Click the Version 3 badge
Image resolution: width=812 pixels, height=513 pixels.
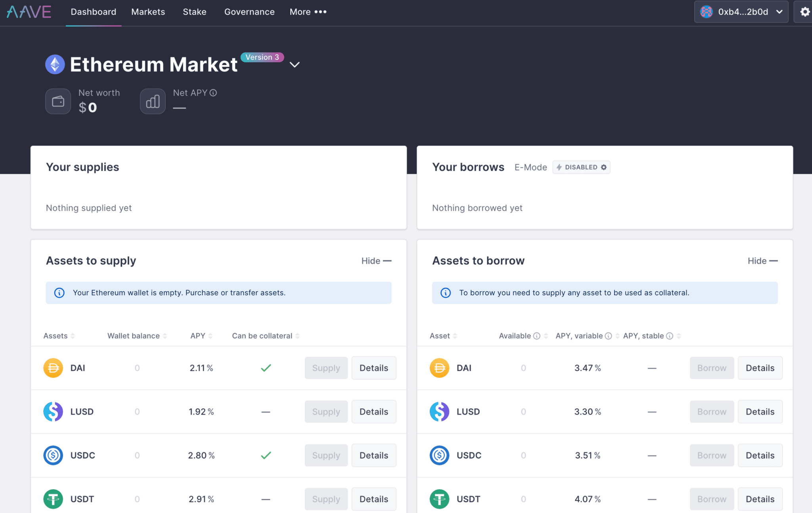[262, 57]
